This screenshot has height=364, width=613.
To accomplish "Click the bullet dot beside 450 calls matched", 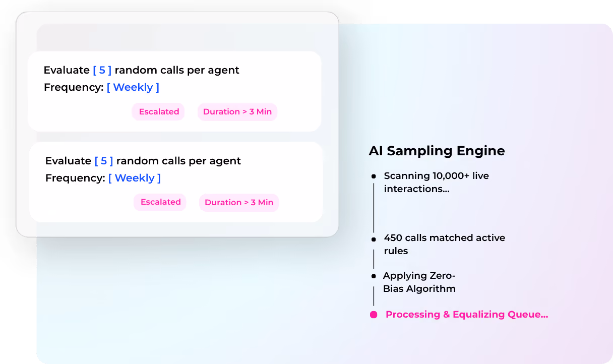I will pyautogui.click(x=374, y=238).
